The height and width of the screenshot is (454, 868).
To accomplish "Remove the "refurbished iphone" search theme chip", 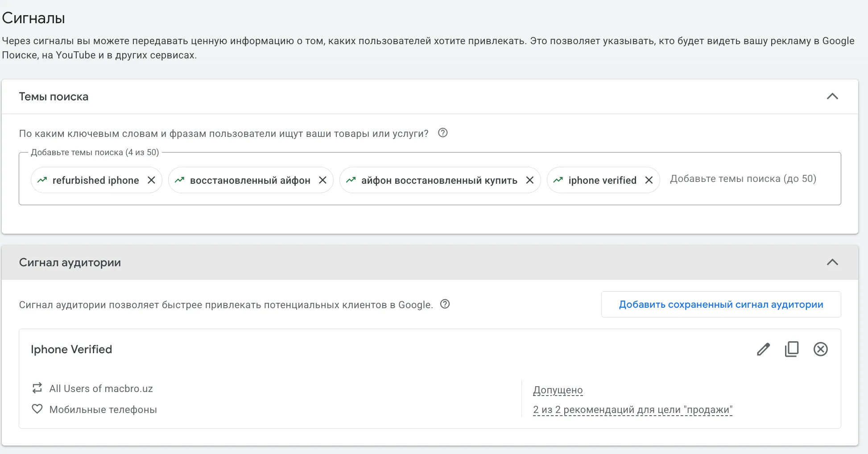I will (151, 180).
